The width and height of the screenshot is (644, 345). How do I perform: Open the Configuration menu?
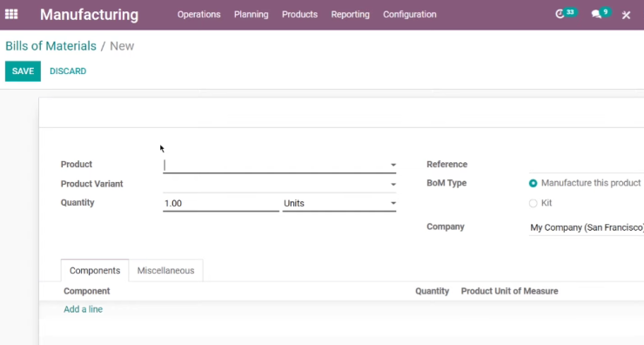[410, 15]
